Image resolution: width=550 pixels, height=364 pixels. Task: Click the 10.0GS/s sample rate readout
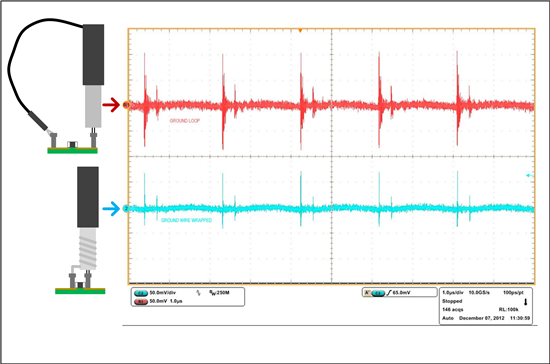click(479, 292)
